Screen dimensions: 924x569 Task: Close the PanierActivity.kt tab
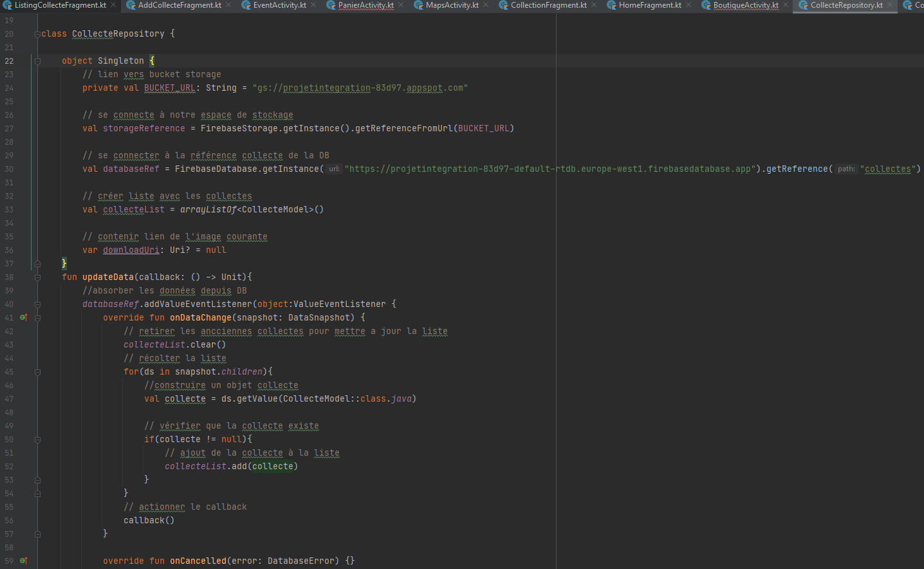pyautogui.click(x=401, y=5)
